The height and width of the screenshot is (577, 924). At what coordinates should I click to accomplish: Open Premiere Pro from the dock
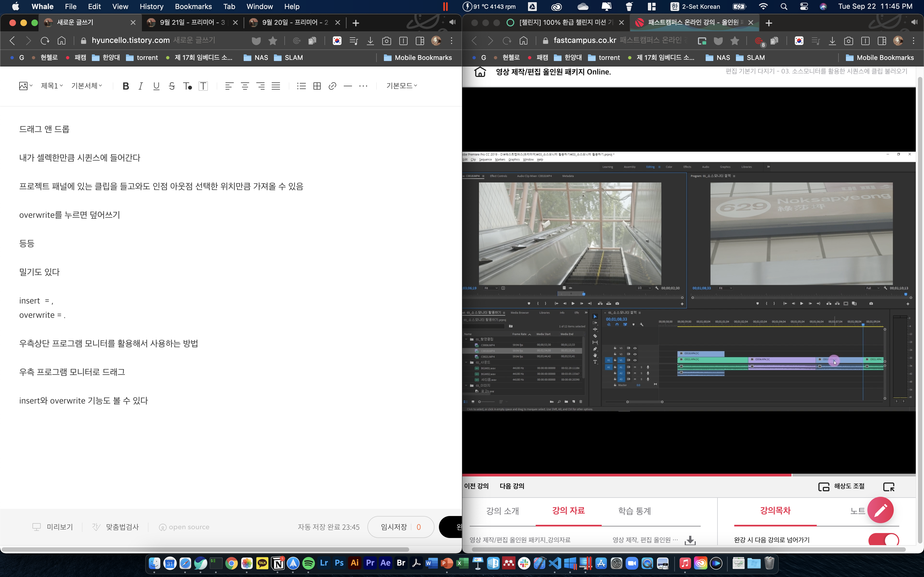coord(370,563)
